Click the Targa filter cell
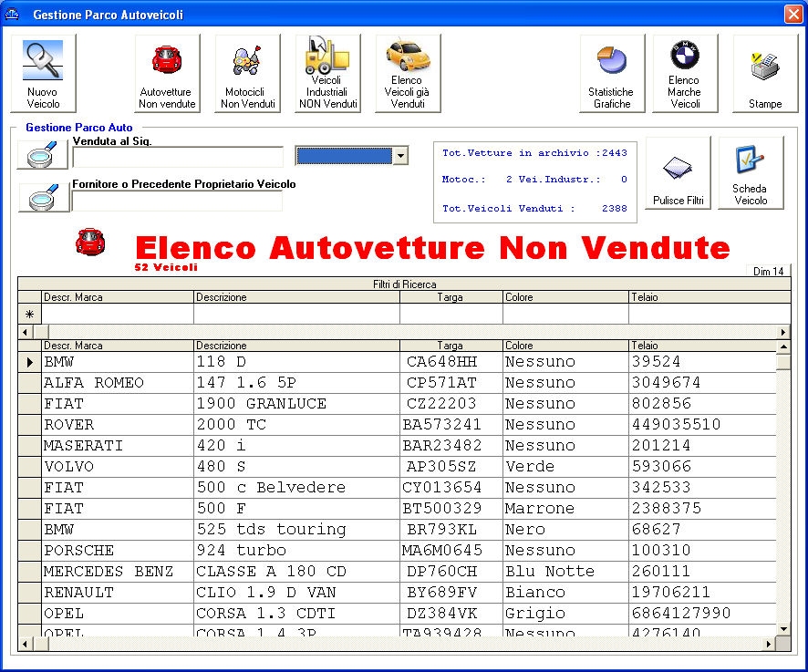This screenshot has width=808, height=672. pyautogui.click(x=451, y=314)
